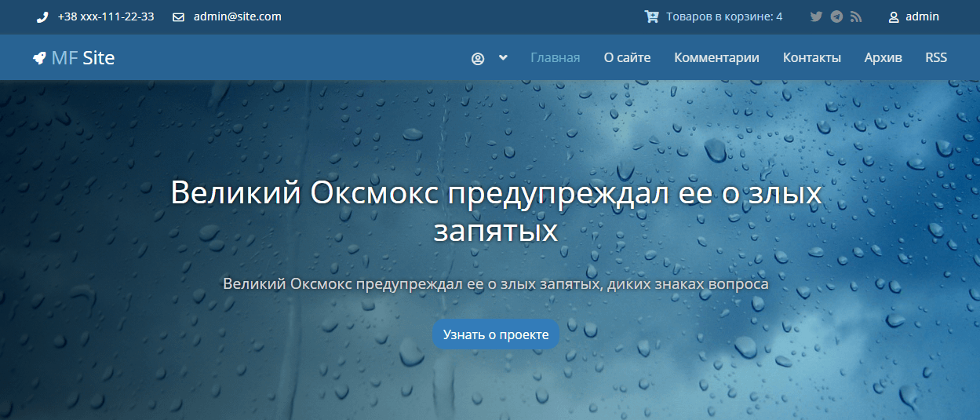Open the О сайте page
This screenshot has height=420, width=980.
(627, 57)
